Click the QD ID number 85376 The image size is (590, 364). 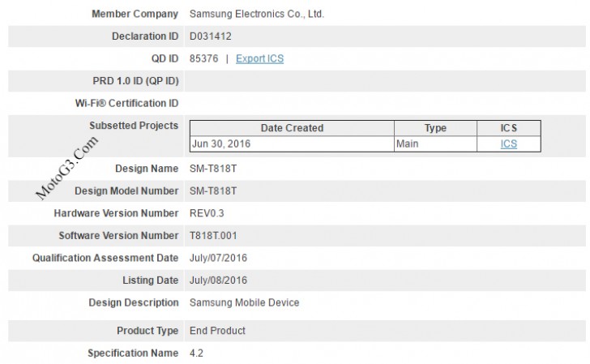[x=203, y=58]
